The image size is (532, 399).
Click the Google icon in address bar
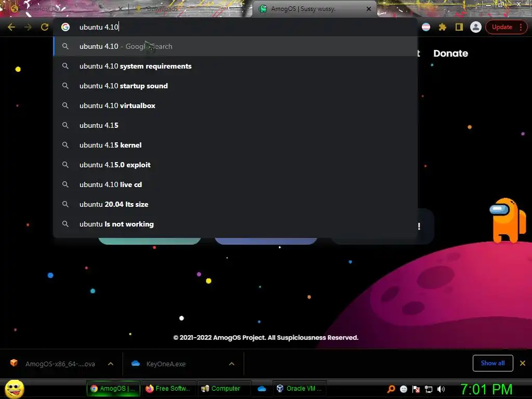pyautogui.click(x=65, y=27)
